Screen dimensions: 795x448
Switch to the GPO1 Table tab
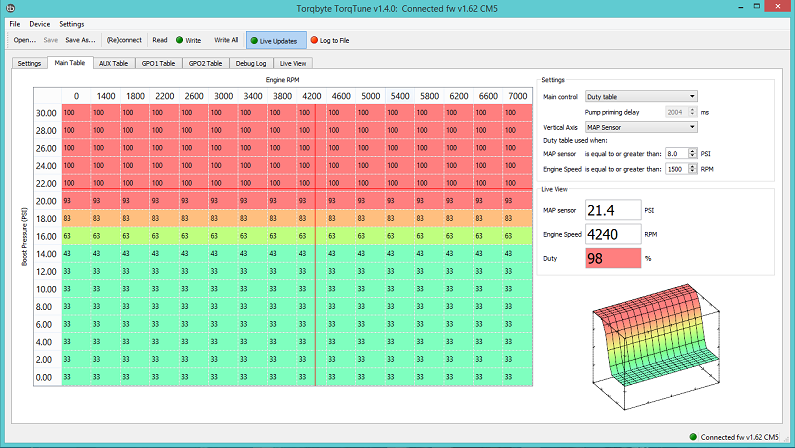tap(158, 63)
